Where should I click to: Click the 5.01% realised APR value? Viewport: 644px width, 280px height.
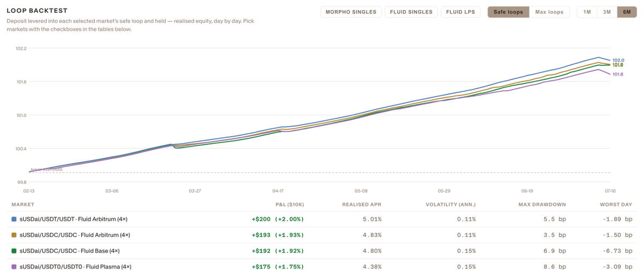coord(372,219)
